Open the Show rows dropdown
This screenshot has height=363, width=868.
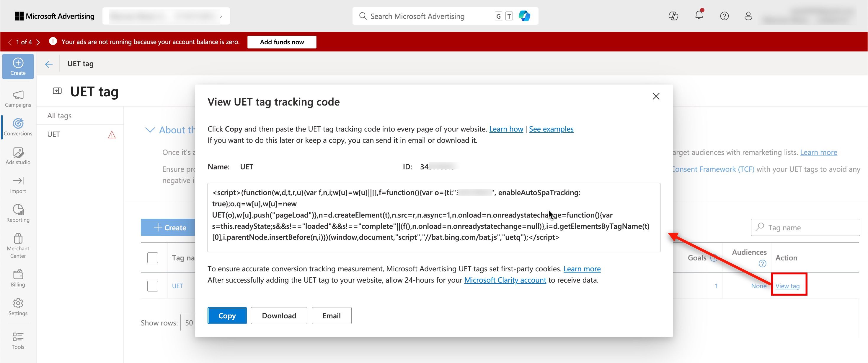pos(188,323)
